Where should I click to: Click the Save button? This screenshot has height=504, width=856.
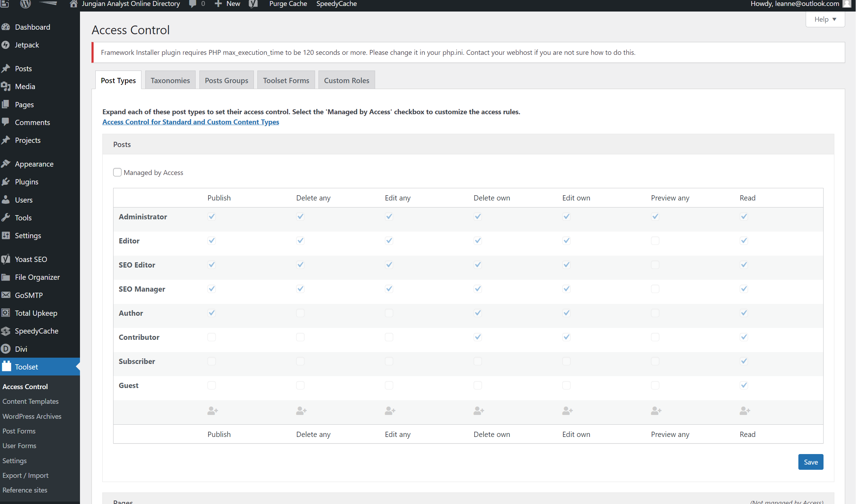tap(811, 462)
